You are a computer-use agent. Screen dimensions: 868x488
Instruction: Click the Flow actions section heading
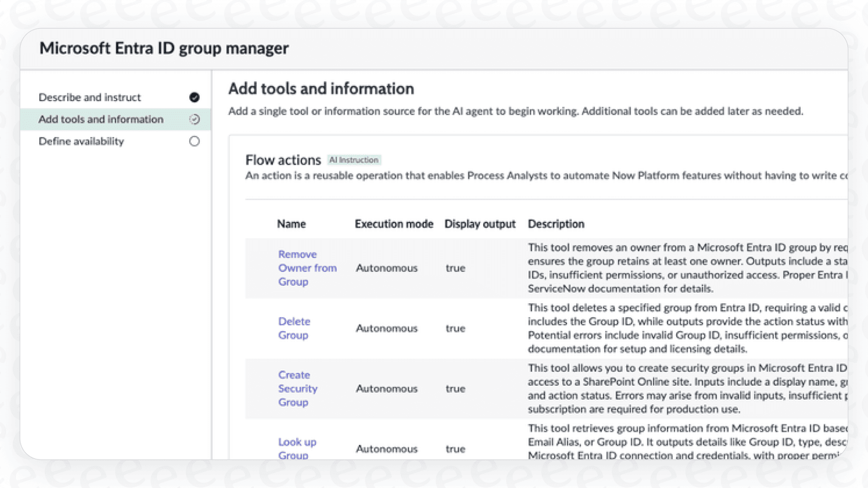pyautogui.click(x=283, y=160)
